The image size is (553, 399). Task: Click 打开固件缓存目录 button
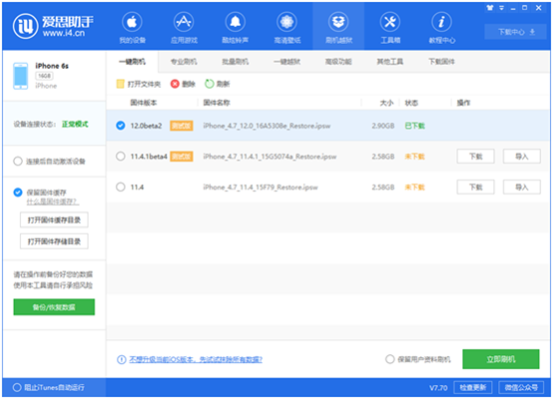(x=54, y=220)
